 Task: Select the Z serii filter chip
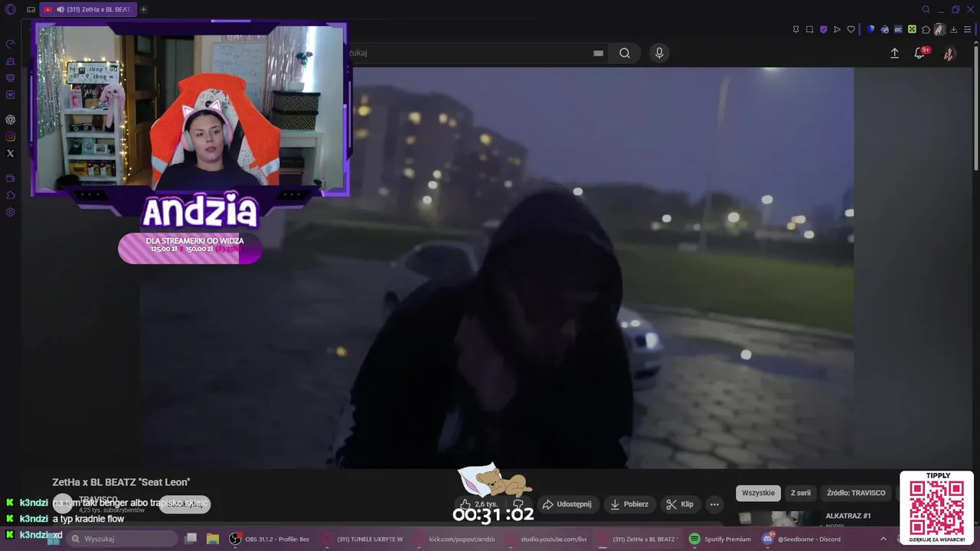pyautogui.click(x=800, y=493)
